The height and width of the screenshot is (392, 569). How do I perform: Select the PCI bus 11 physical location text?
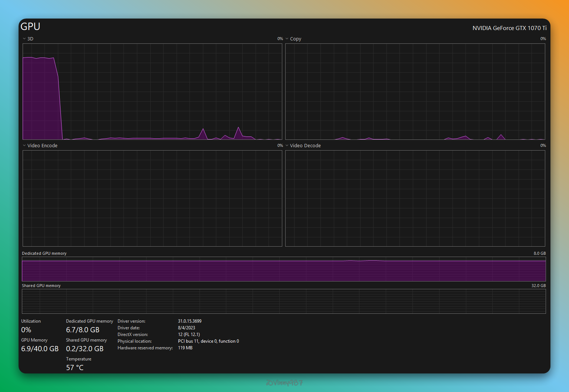[208, 341]
